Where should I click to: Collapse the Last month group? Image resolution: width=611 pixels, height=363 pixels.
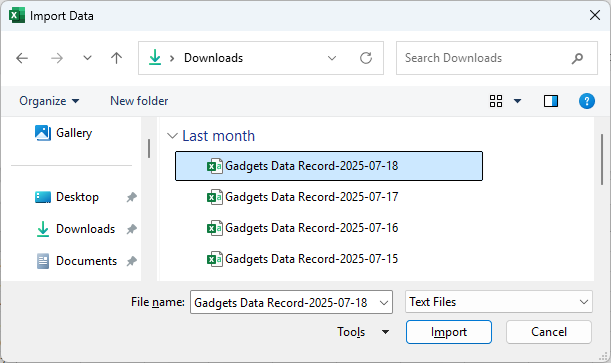click(172, 136)
